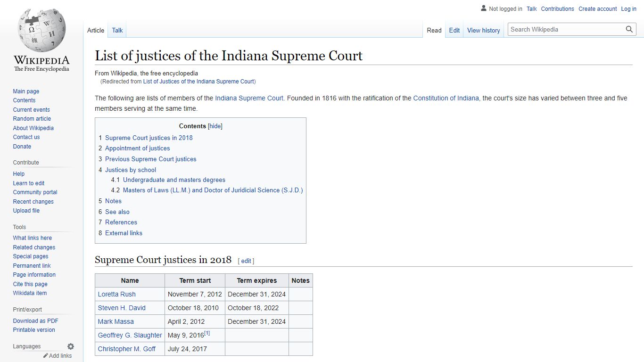Open Steven H. David article
644x362 pixels.
122,308
